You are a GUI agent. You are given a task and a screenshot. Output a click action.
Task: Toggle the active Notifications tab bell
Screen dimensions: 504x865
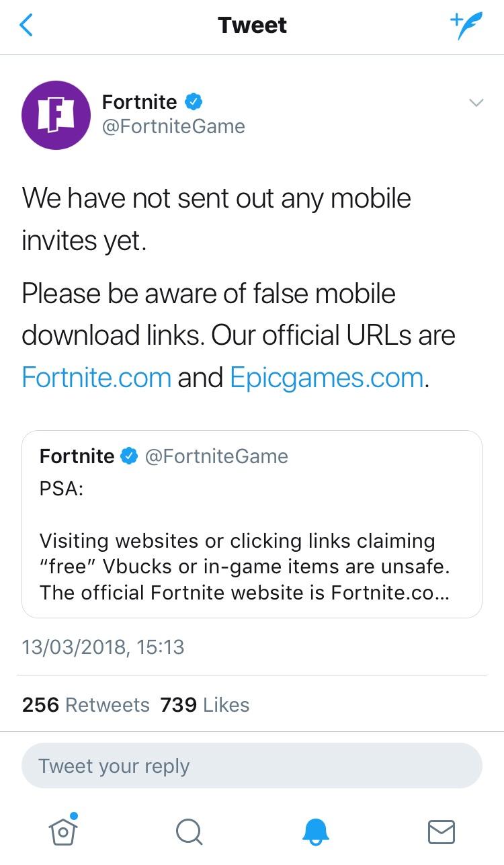(x=315, y=831)
